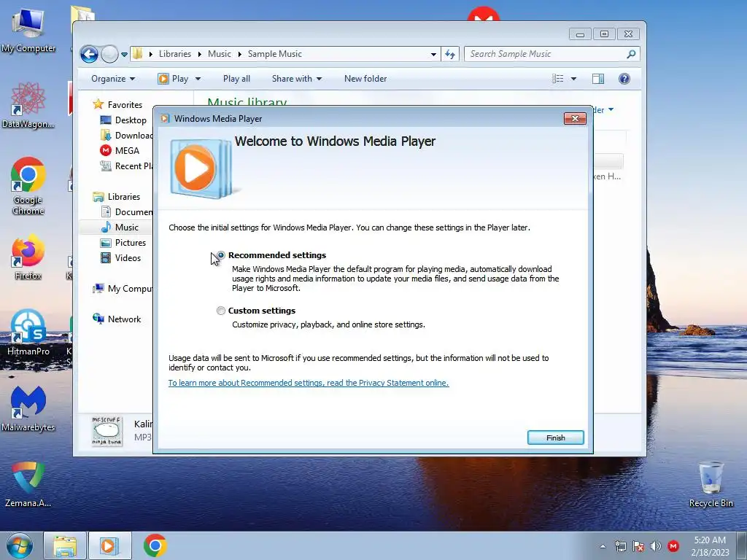This screenshot has width=747, height=560.
Task: Select Desktop under Favorites
Action: pyautogui.click(x=123, y=120)
